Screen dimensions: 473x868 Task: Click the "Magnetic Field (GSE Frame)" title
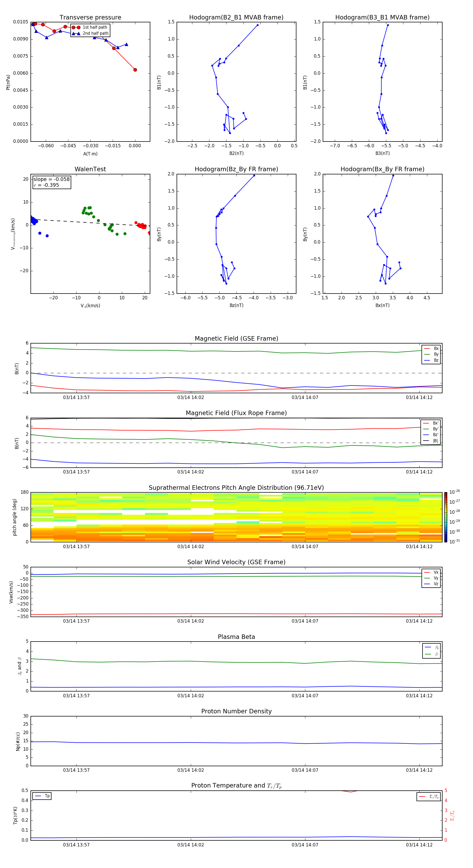(x=236, y=339)
